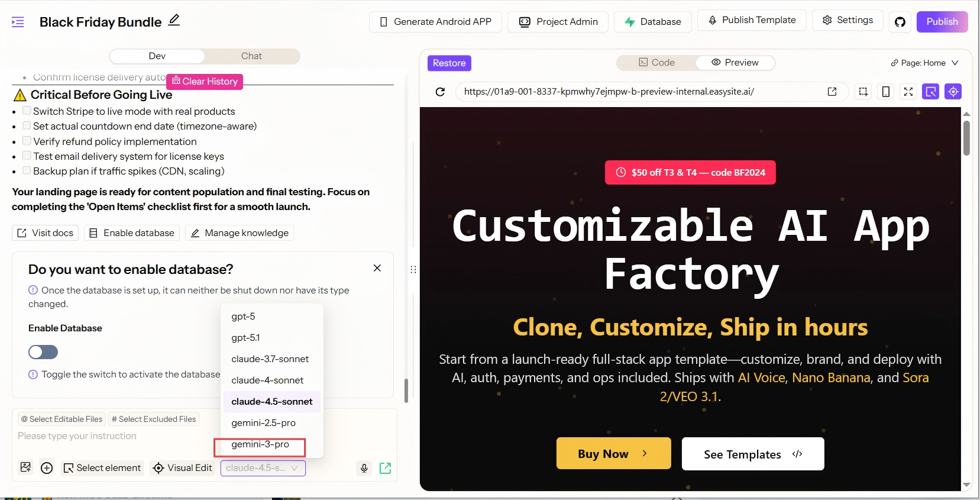
Task: Open preview URL in new window
Action: (x=832, y=92)
